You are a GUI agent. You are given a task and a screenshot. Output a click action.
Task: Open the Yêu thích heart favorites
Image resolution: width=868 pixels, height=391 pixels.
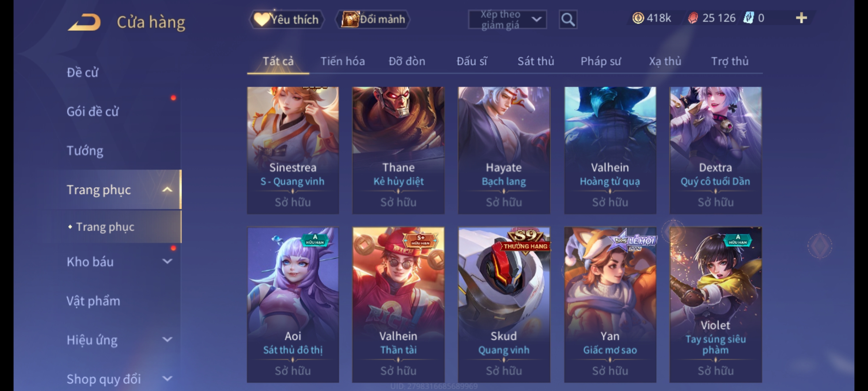point(286,19)
